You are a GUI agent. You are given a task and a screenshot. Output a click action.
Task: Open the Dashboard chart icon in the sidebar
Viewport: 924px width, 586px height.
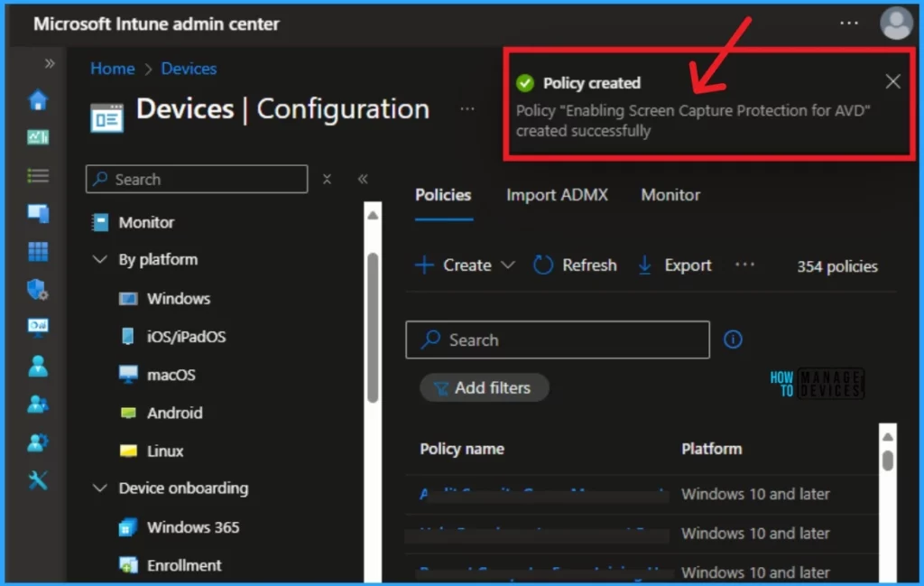click(38, 137)
